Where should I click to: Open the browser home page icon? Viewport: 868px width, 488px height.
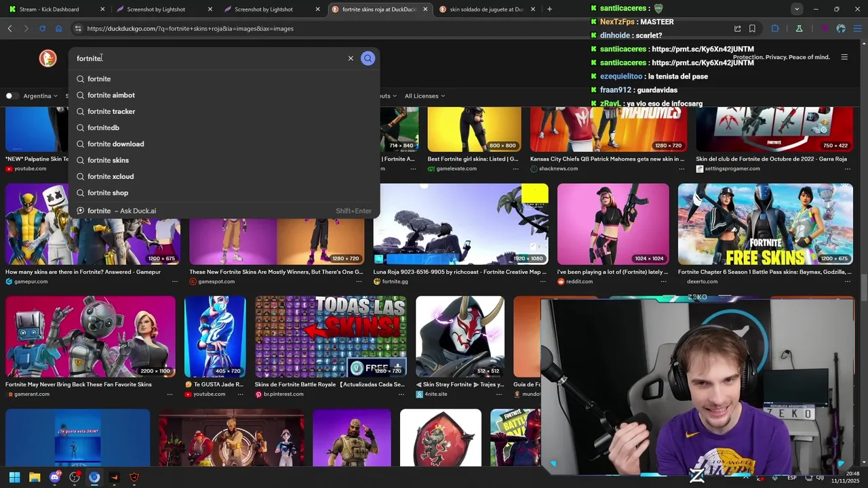click(58, 28)
